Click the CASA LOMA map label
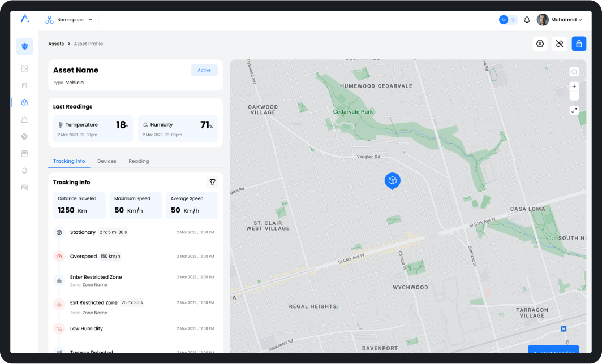 click(x=527, y=209)
